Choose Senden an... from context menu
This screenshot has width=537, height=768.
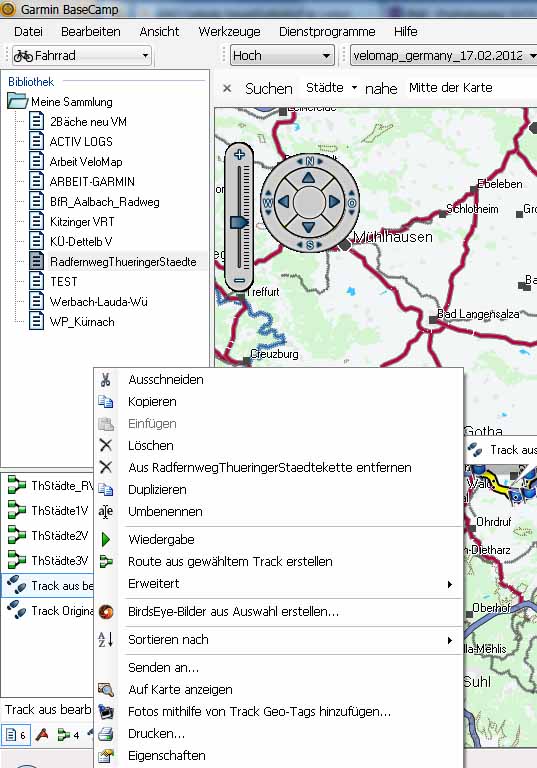tap(278, 668)
